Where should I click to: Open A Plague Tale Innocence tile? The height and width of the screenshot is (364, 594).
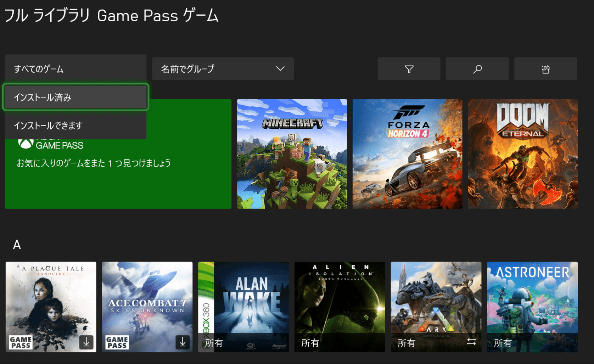pyautogui.click(x=51, y=307)
